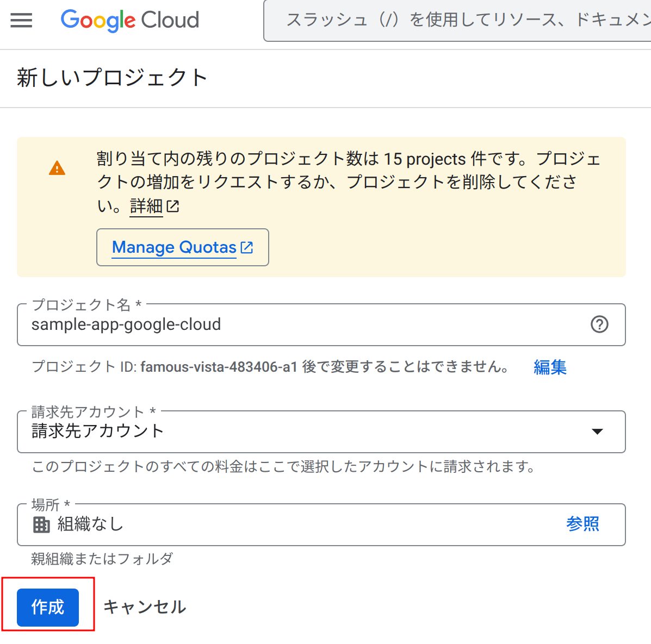
Task: Open the 請求先アカウント billing account selector
Action: click(x=305, y=432)
